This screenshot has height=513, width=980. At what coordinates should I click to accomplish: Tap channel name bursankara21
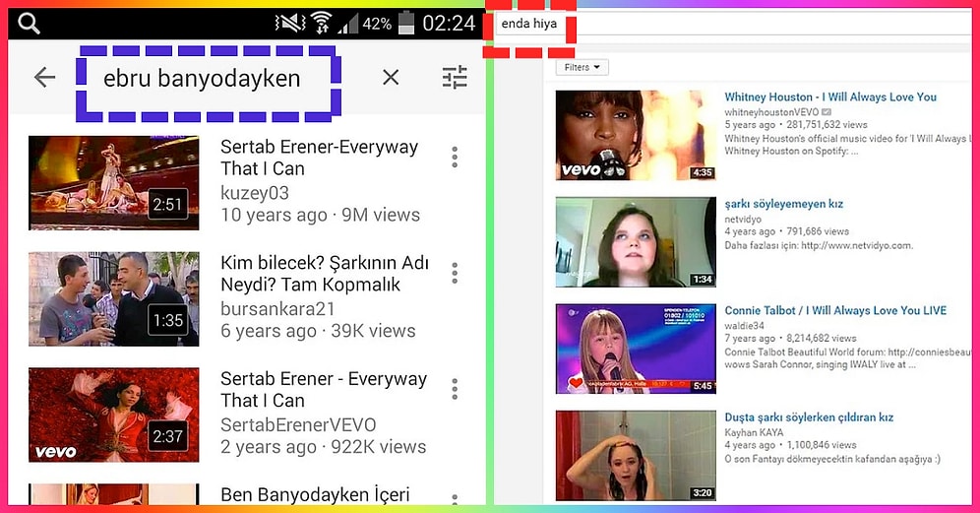pyautogui.click(x=277, y=308)
